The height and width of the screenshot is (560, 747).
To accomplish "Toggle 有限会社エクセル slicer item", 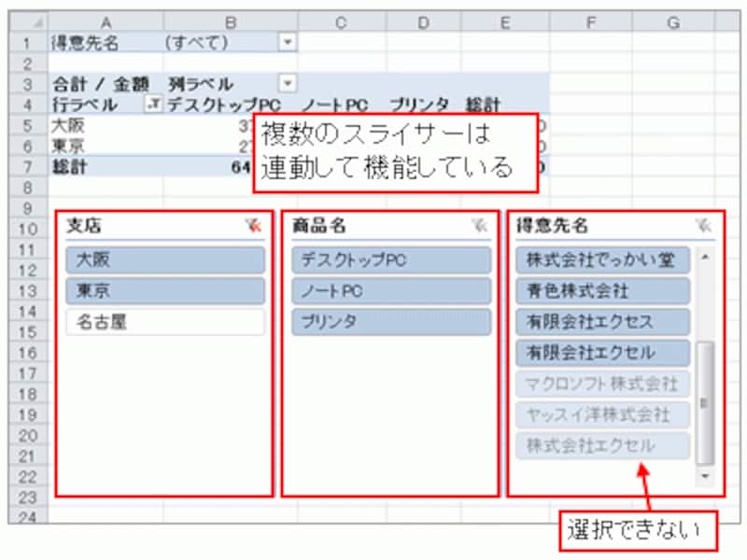I will (x=602, y=353).
